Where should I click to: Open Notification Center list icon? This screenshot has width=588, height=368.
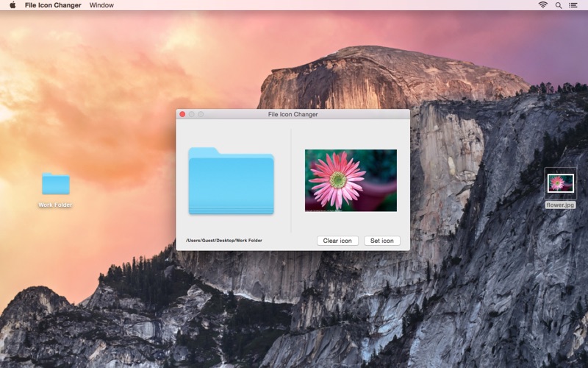coord(573,5)
